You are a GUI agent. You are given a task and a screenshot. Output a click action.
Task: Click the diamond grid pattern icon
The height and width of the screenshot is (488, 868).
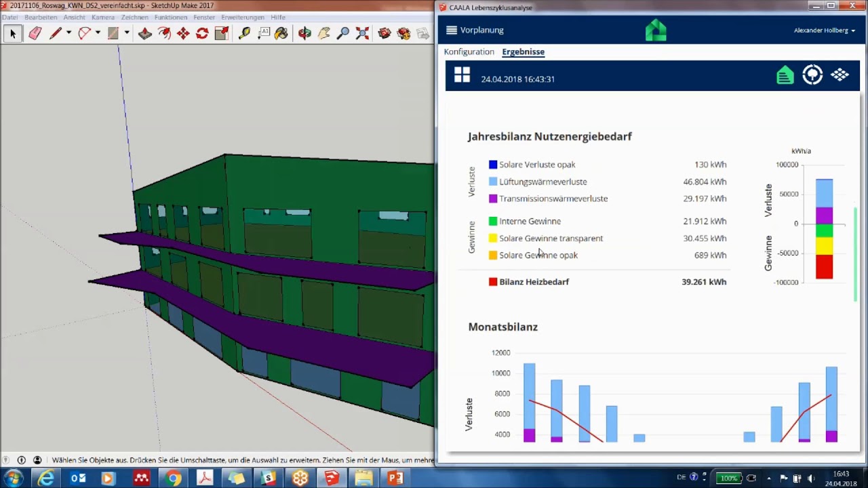[840, 75]
